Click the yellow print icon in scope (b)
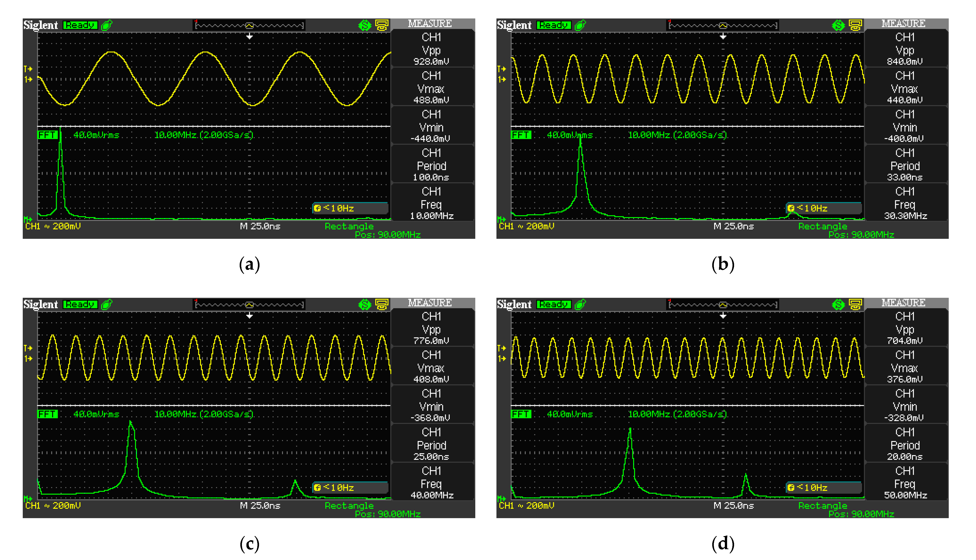 coord(855,25)
